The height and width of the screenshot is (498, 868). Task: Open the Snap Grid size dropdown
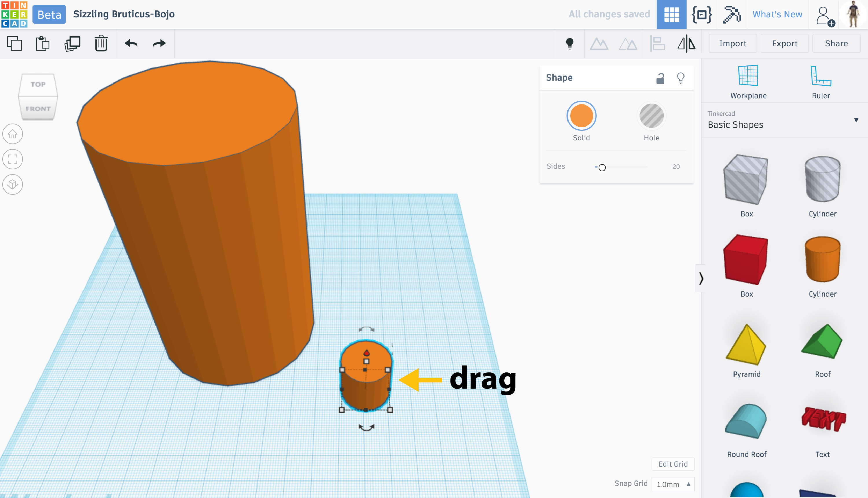[672, 484]
